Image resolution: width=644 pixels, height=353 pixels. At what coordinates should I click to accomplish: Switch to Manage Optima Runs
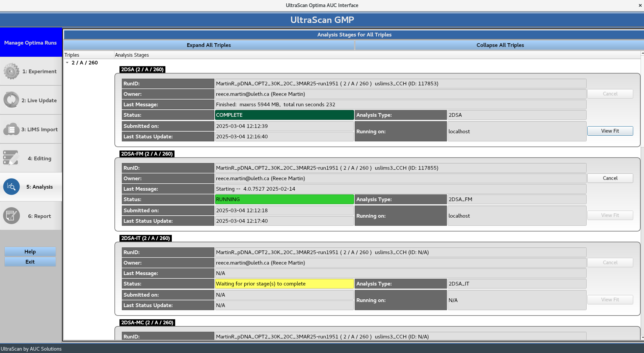30,43
